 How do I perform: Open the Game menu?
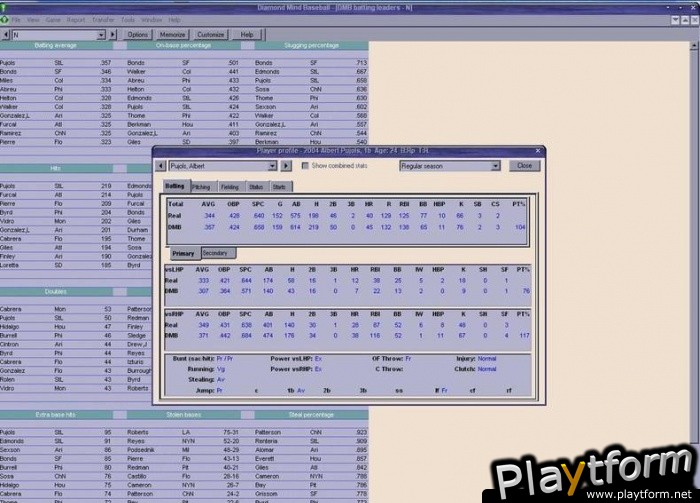(x=53, y=20)
